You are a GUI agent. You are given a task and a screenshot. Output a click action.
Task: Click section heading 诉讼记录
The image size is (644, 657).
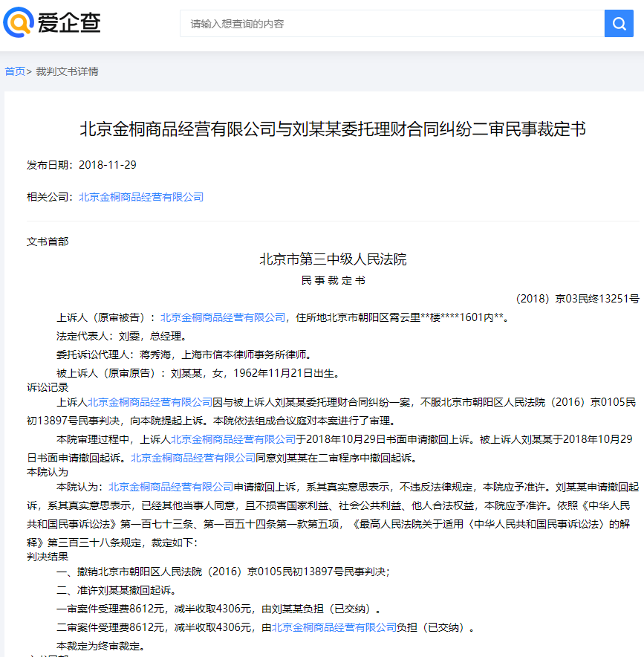[x=48, y=387]
